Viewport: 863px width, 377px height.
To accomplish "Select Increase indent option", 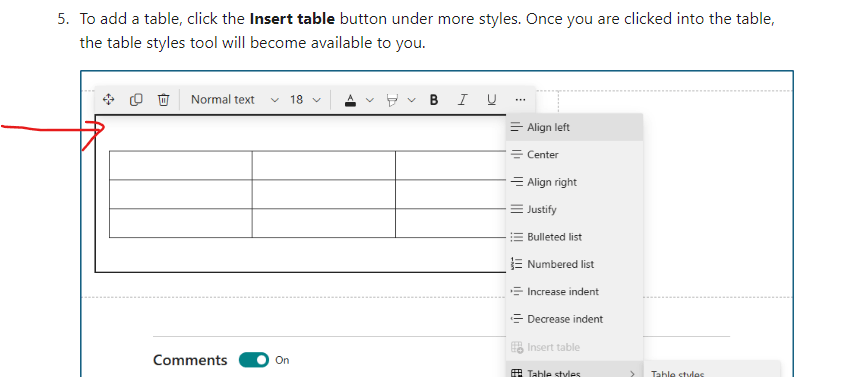I will pos(574,292).
